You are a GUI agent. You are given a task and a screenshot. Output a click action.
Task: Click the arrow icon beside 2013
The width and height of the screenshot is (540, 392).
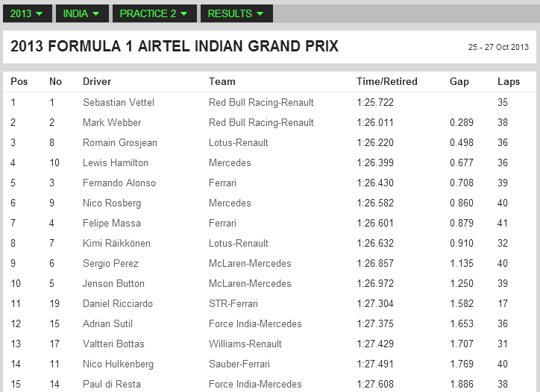40,13
